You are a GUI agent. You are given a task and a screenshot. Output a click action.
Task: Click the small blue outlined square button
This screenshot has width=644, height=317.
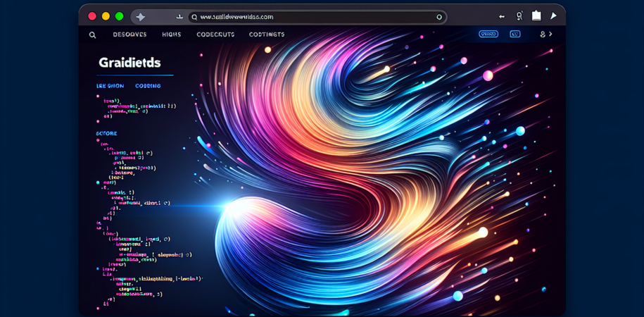pyautogui.click(x=514, y=34)
